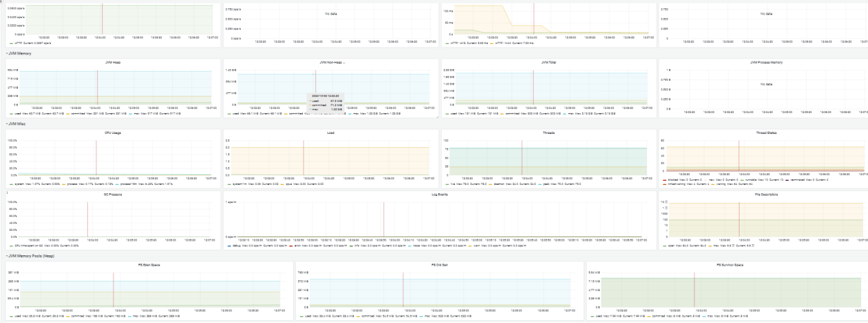Viewport: 868px width, 323px height.
Task: Open the Load panel title menu
Action: point(331,132)
